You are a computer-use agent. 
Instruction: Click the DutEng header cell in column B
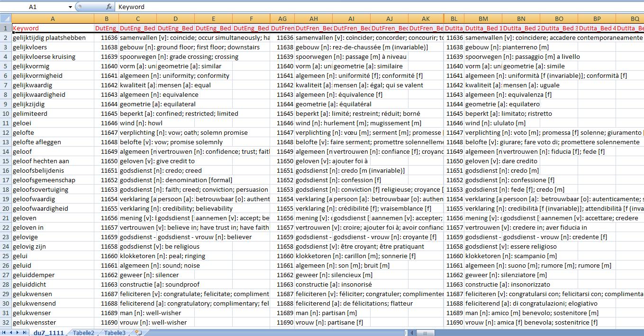click(107, 28)
